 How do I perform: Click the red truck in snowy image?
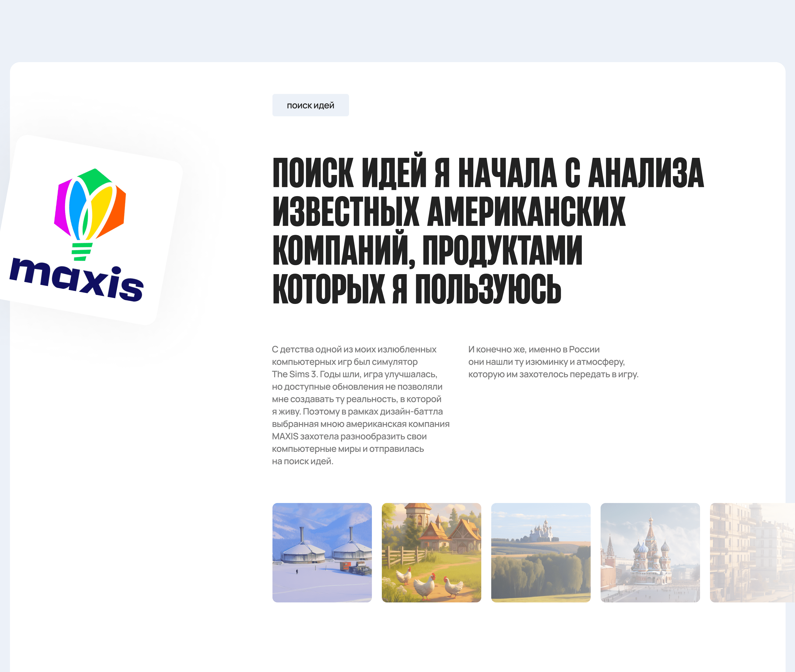[345, 566]
